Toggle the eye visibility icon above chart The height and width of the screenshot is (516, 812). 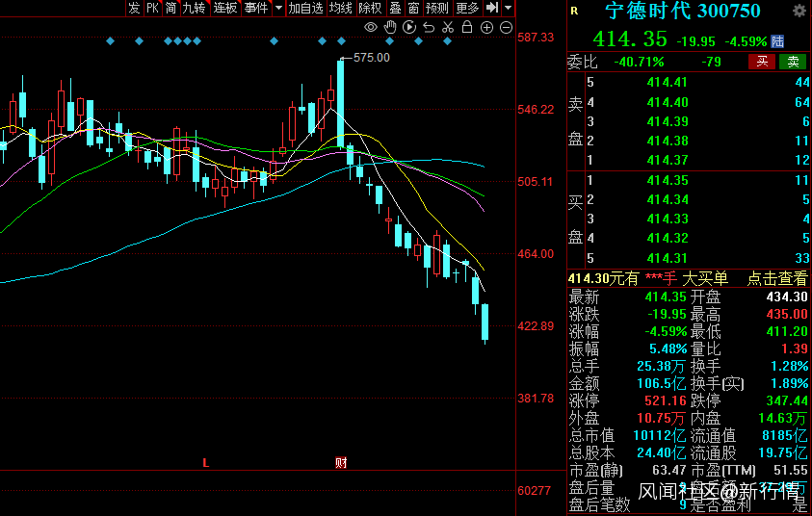click(370, 27)
